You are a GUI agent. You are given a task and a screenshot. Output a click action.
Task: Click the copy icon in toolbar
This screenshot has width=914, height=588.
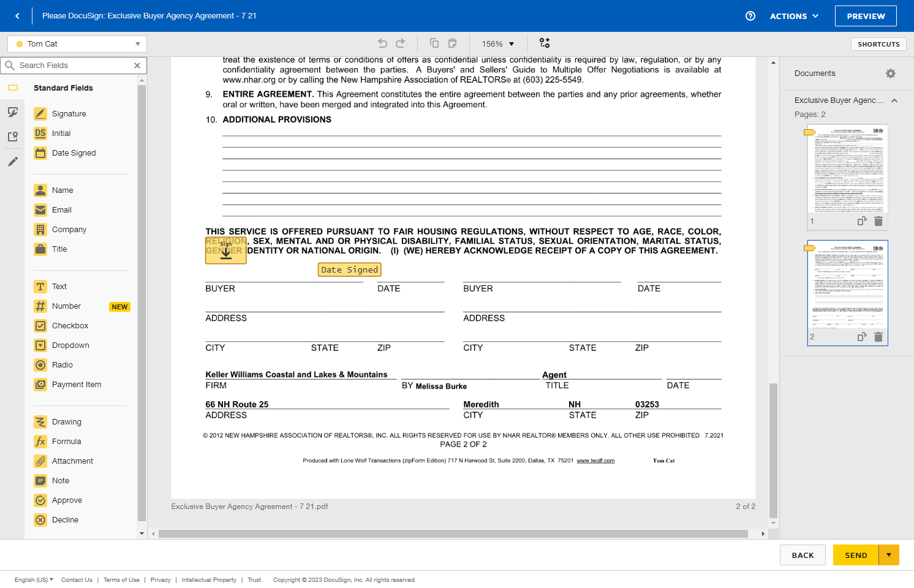pos(434,43)
